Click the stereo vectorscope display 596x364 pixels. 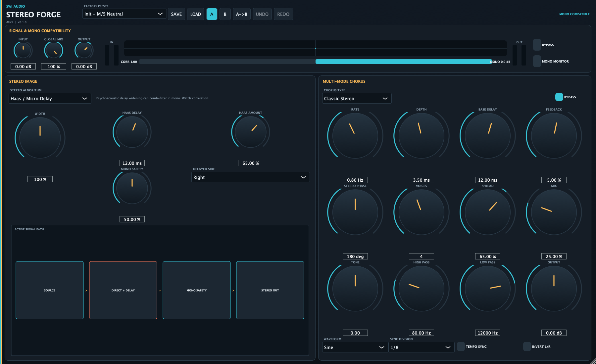tap(316, 48)
